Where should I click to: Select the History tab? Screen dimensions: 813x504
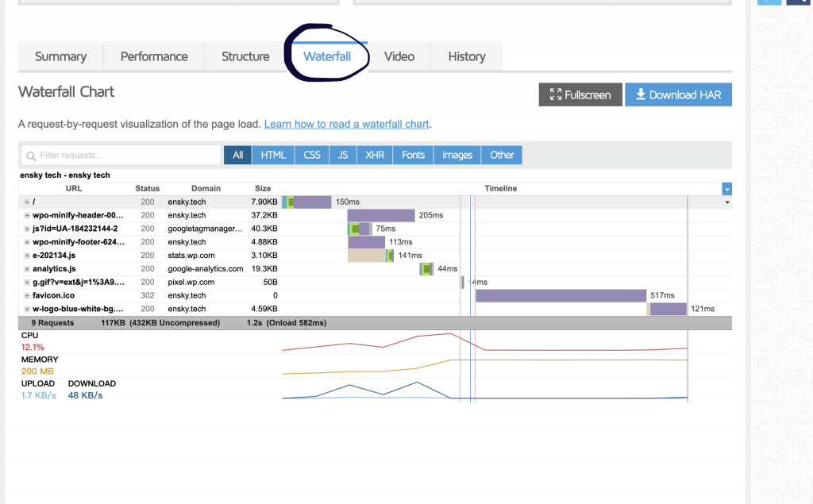click(466, 56)
